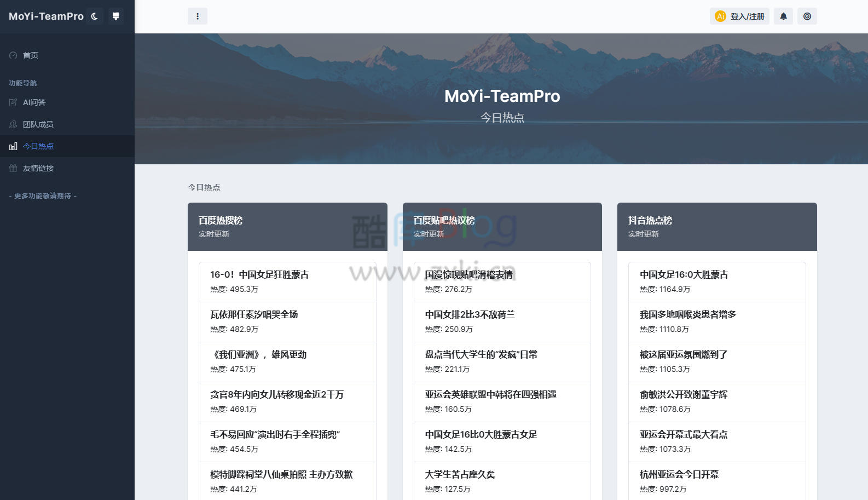Click the AI问答 edit icon

click(13, 102)
